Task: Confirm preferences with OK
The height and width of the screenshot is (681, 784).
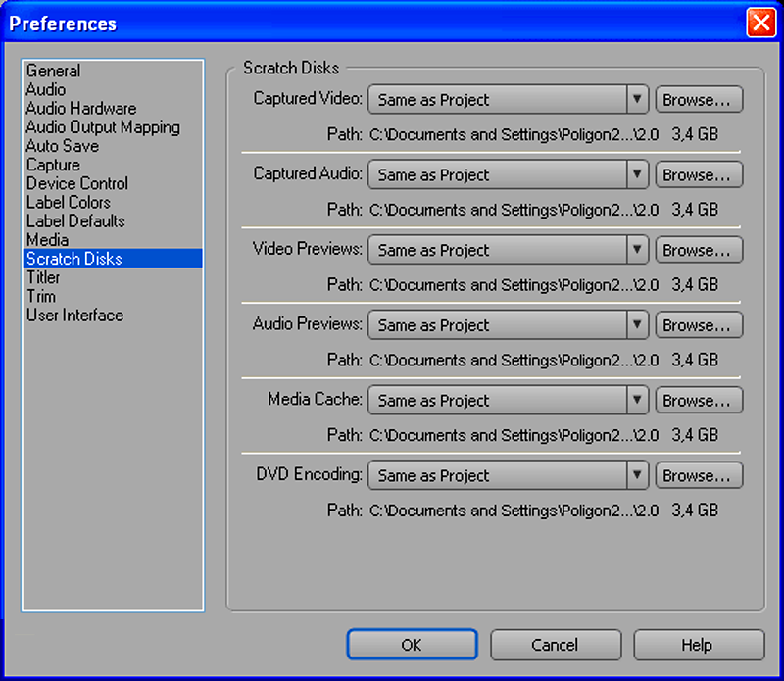Action: tap(412, 645)
